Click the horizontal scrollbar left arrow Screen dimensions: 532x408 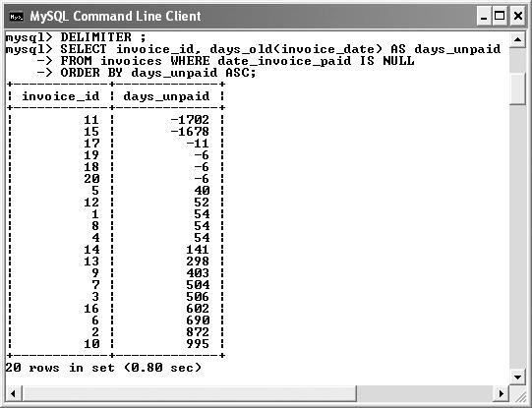(x=13, y=393)
